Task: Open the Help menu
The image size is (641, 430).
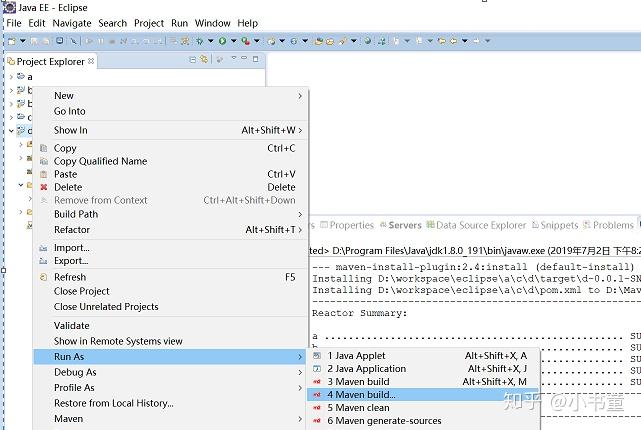Action: pyautogui.click(x=247, y=23)
